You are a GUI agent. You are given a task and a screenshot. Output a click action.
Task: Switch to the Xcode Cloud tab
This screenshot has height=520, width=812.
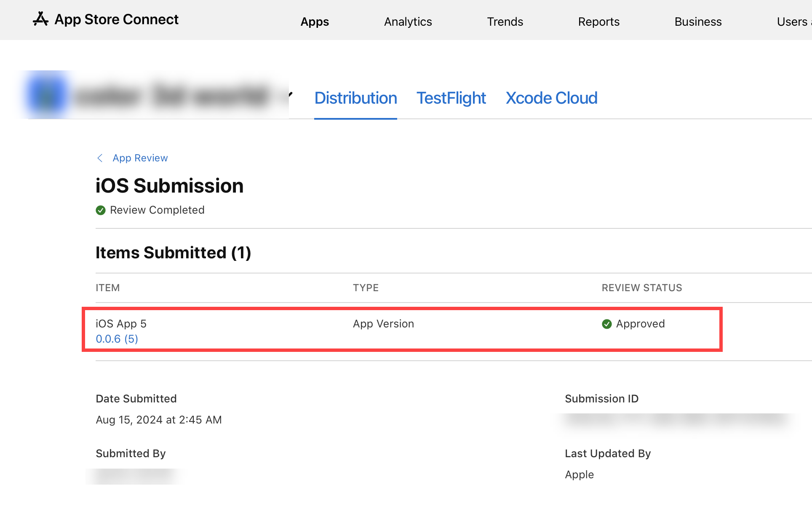(x=551, y=98)
